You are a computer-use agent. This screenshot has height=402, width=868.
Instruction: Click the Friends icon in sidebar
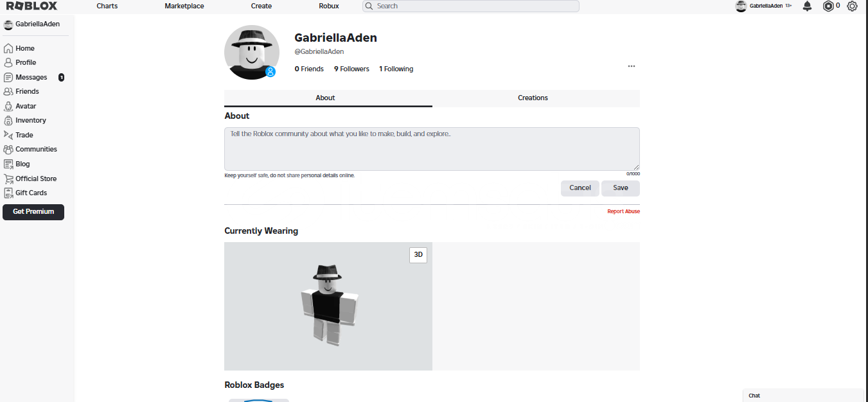click(x=8, y=91)
